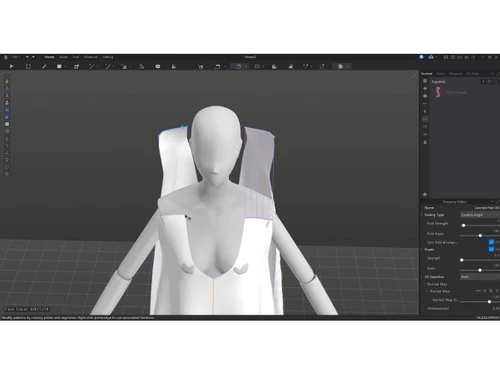Click the Fold Angle slider handle
The image size is (500, 375).
(480, 236)
